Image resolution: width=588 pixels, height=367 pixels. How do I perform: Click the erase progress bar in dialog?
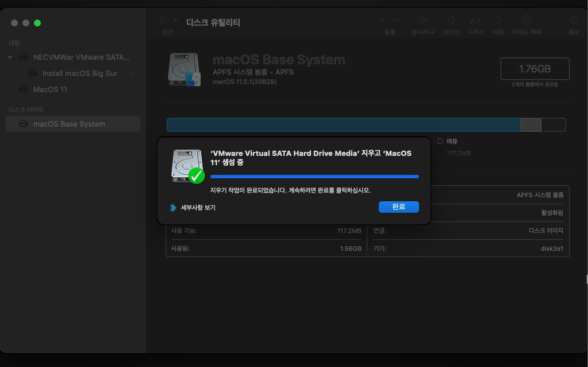pos(314,177)
